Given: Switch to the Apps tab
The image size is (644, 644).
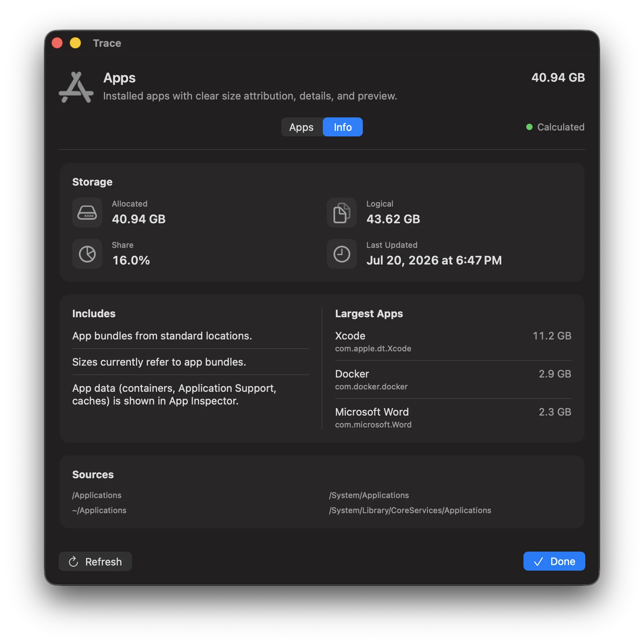Looking at the screenshot, I should pos(301,127).
